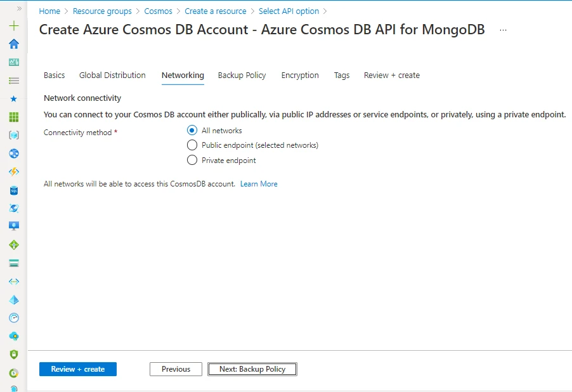The height and width of the screenshot is (392, 572).
Task: Open the Dashboard icon
Action: pyautogui.click(x=13, y=62)
